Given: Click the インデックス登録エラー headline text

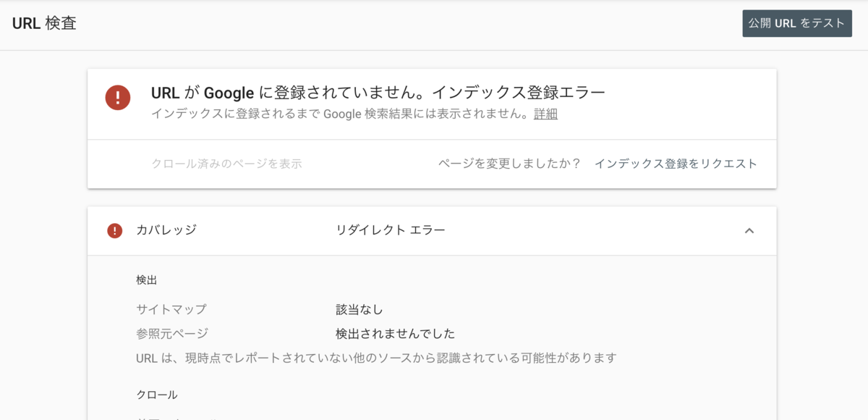Looking at the screenshot, I should [518, 93].
